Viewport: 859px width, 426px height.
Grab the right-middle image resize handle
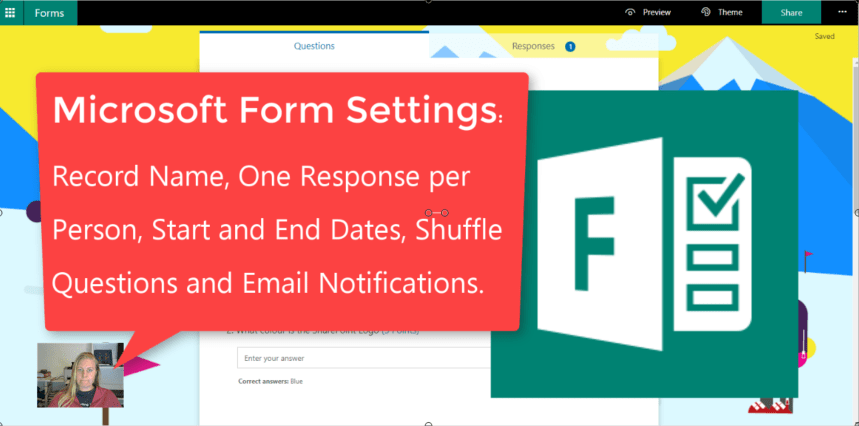[x=856, y=213]
